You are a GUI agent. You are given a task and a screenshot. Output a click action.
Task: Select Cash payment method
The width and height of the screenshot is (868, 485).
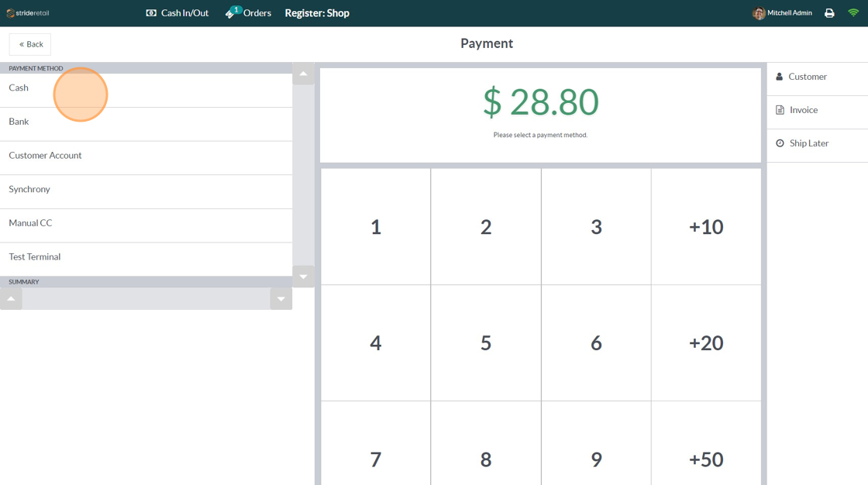pos(146,90)
